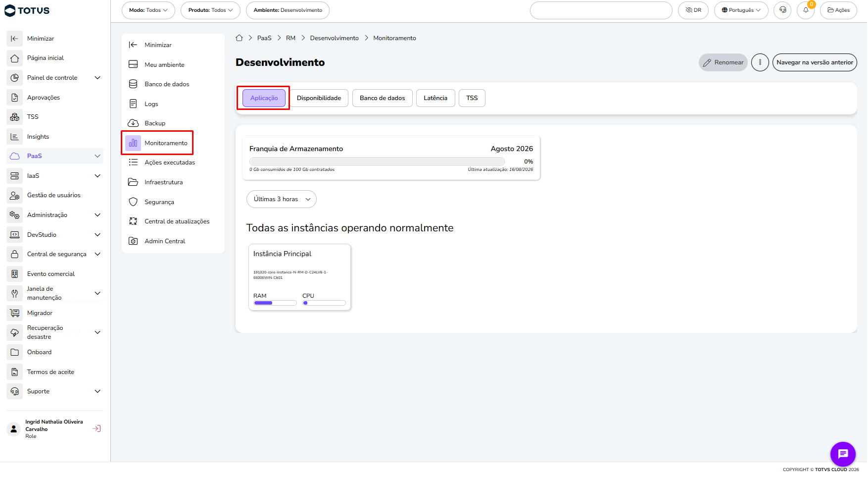Click the Central de atualizações icon
Image resolution: width=868 pixels, height=480 pixels.
click(x=133, y=221)
